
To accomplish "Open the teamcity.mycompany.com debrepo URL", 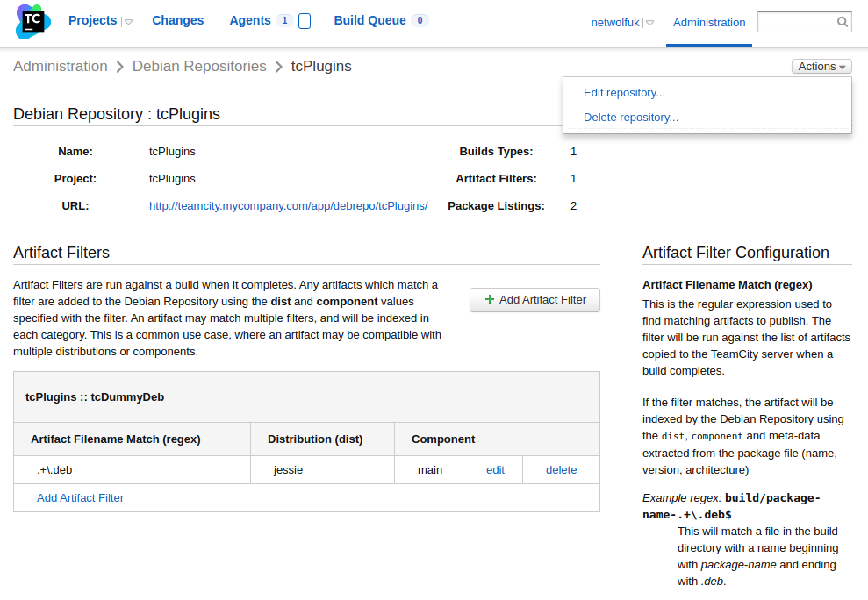I will tap(288, 206).
